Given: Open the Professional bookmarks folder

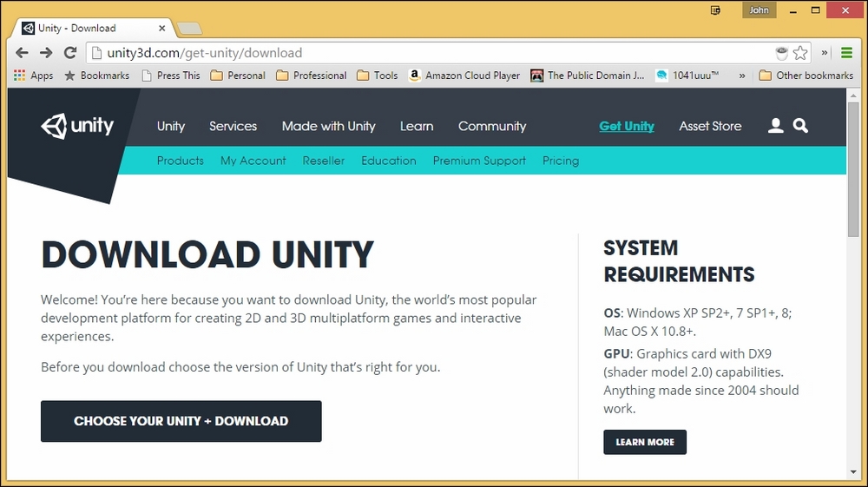Looking at the screenshot, I should pos(312,76).
